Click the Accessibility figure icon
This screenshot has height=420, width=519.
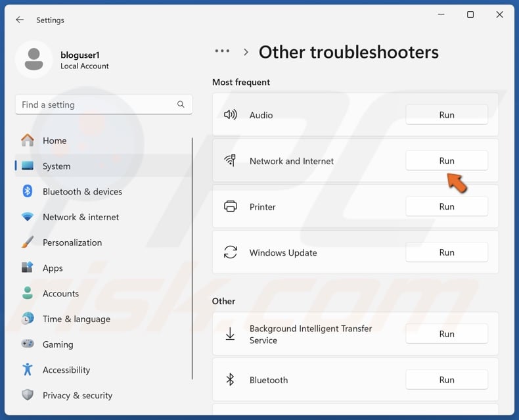tap(28, 369)
